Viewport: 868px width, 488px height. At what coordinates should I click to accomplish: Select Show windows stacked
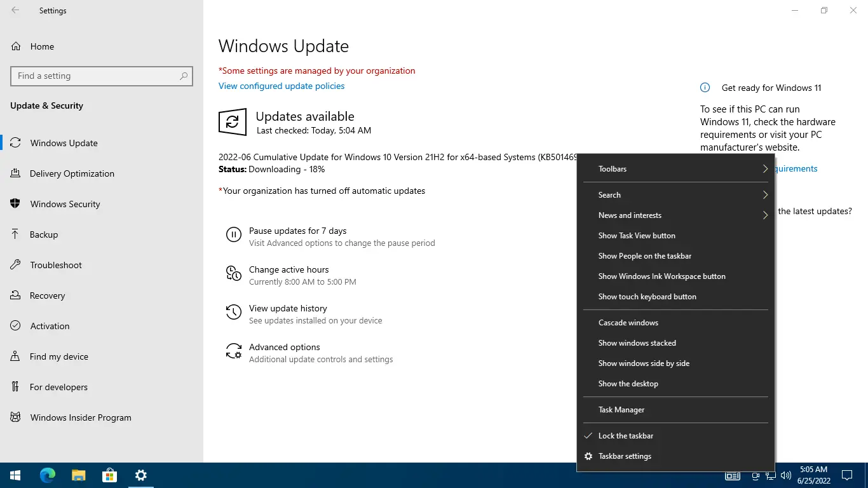point(675,343)
